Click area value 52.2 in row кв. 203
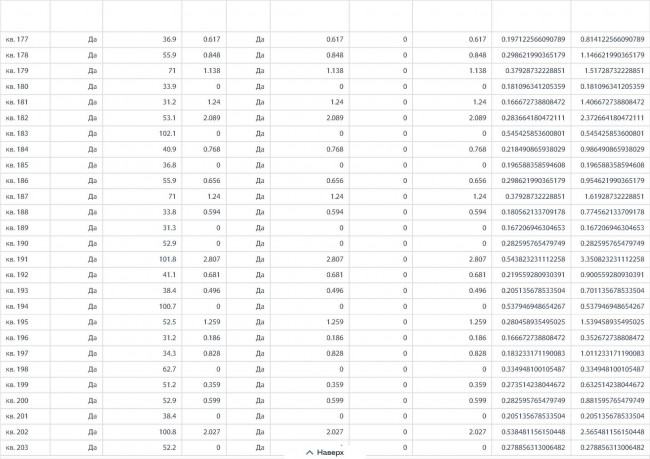 tap(169, 447)
